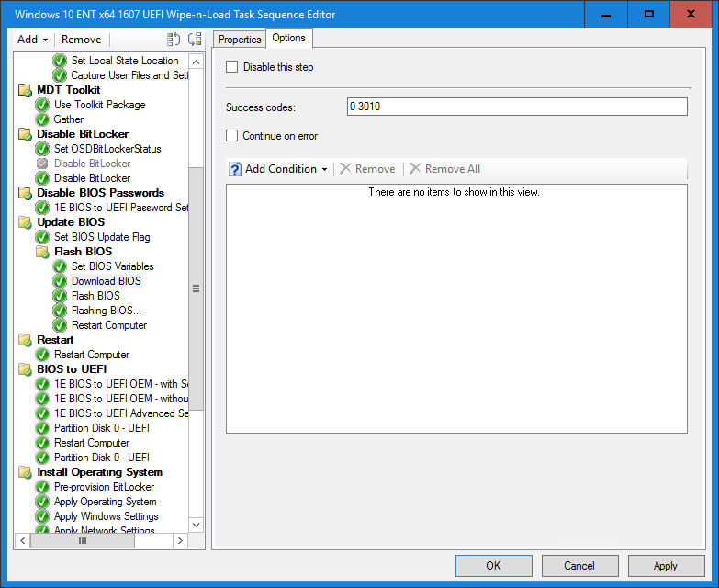Expand the Add Condition dropdown arrow
The height and width of the screenshot is (588, 719).
[x=324, y=169]
